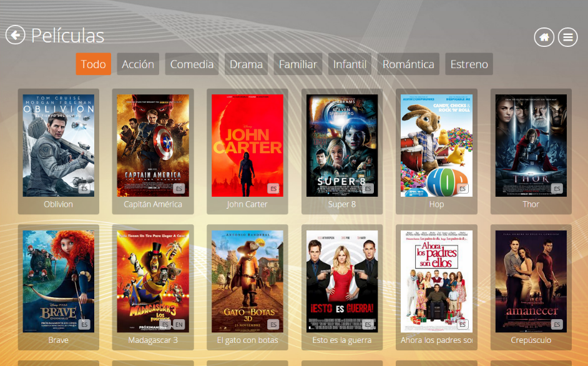
Task: Click ES language badge on Thor poster
Action: click(x=557, y=189)
